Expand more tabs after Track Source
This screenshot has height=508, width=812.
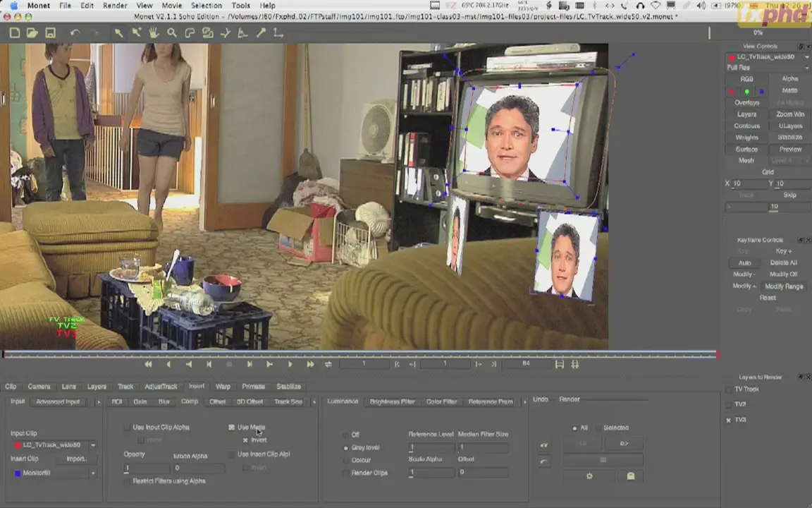pos(314,402)
